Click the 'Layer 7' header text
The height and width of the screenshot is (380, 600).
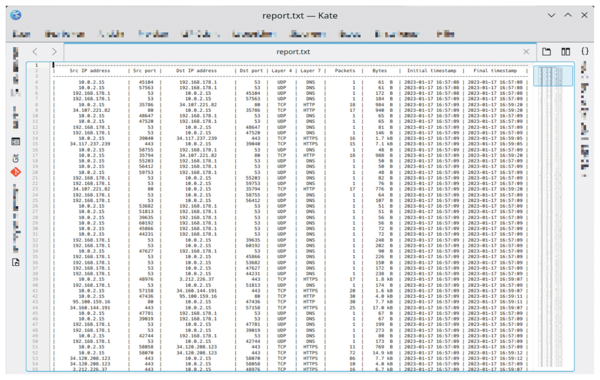point(310,71)
